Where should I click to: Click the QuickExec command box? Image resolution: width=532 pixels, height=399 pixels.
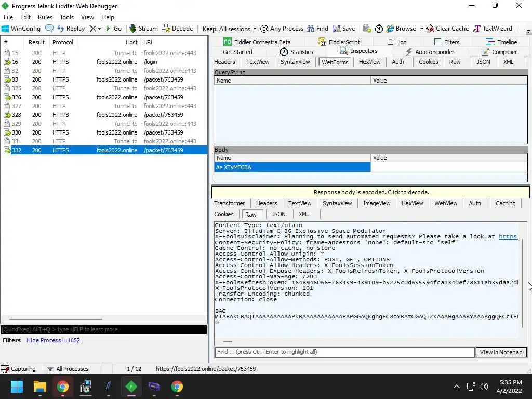pos(104,329)
